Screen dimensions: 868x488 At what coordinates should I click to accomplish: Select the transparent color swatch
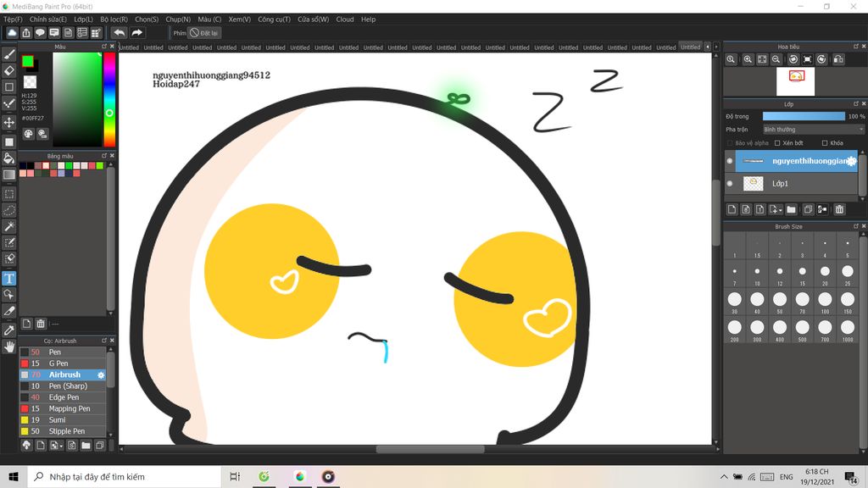point(30,82)
